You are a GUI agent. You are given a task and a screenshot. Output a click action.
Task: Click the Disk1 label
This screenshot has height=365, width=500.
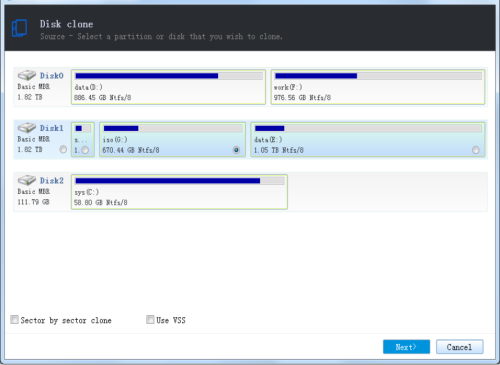tap(52, 128)
